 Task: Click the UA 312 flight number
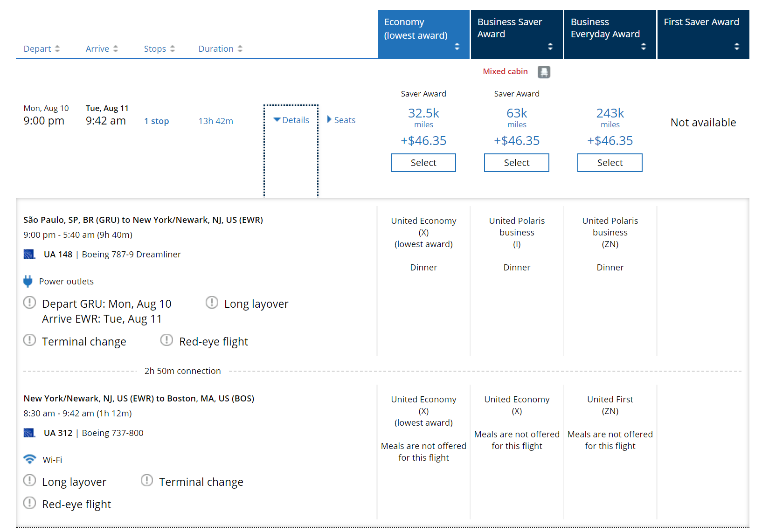[58, 433]
